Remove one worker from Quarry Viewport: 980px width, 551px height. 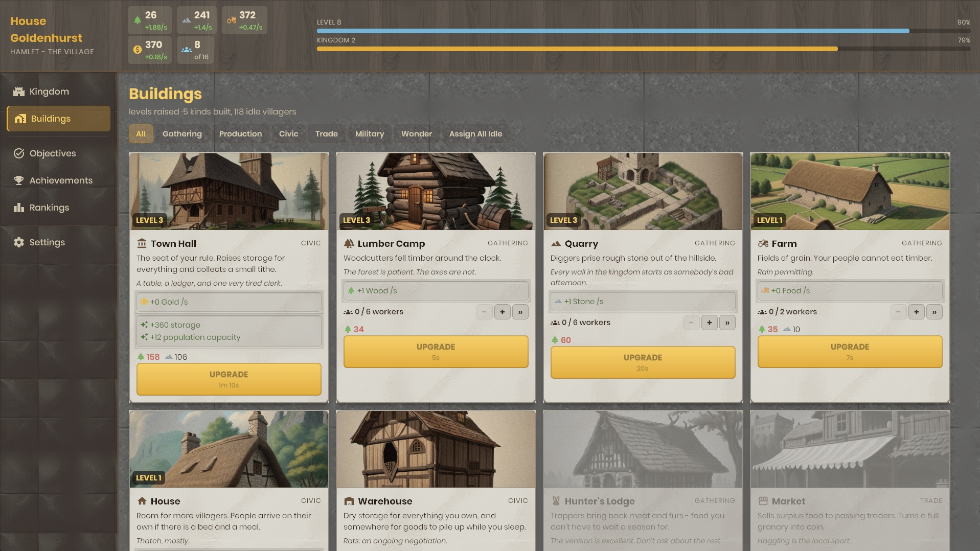(691, 323)
